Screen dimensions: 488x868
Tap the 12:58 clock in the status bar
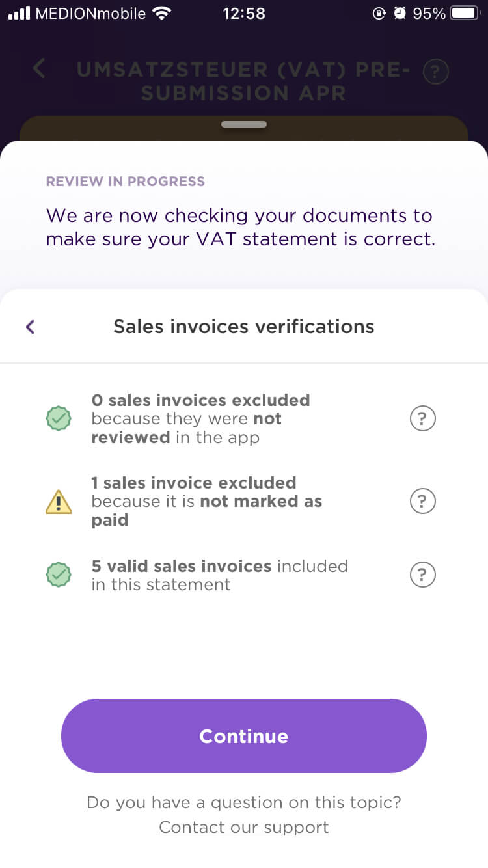pos(244,12)
